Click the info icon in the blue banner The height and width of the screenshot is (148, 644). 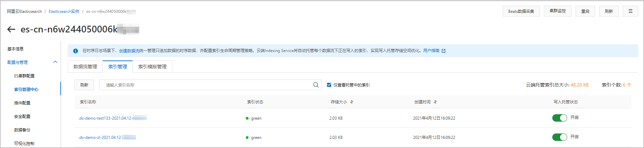(x=76, y=51)
